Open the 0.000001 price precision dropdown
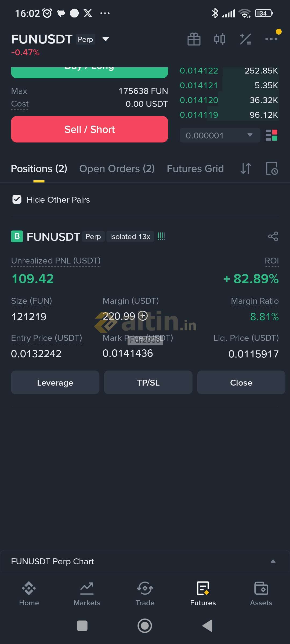Viewport: 290px width, 644px height. click(220, 135)
